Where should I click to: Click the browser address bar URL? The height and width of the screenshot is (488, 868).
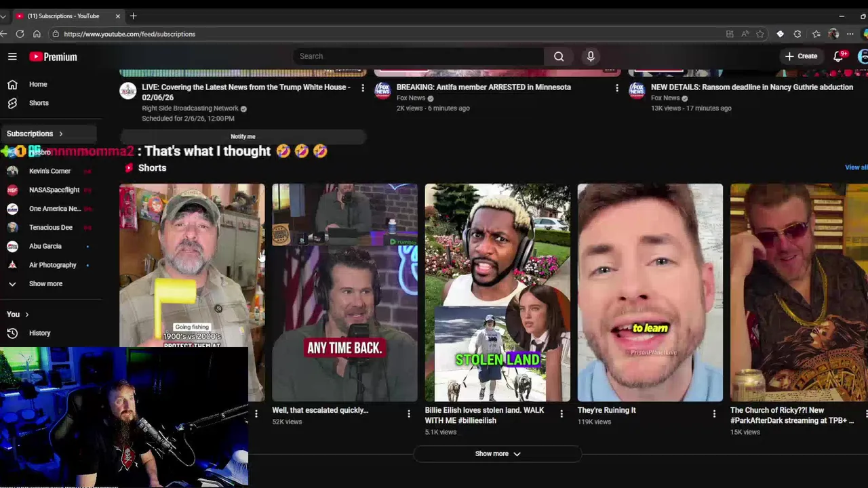[130, 34]
